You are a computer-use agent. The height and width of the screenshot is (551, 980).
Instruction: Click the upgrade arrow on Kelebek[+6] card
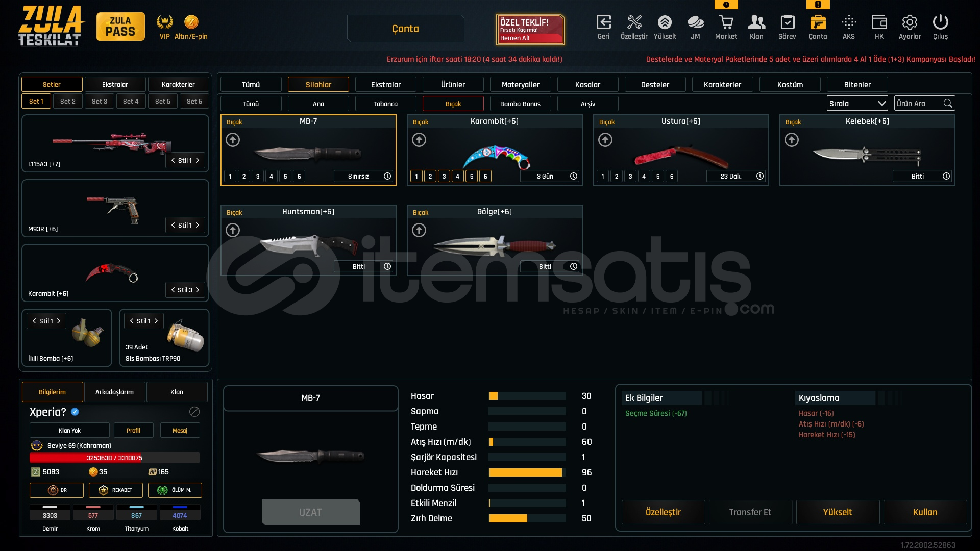tap(792, 140)
